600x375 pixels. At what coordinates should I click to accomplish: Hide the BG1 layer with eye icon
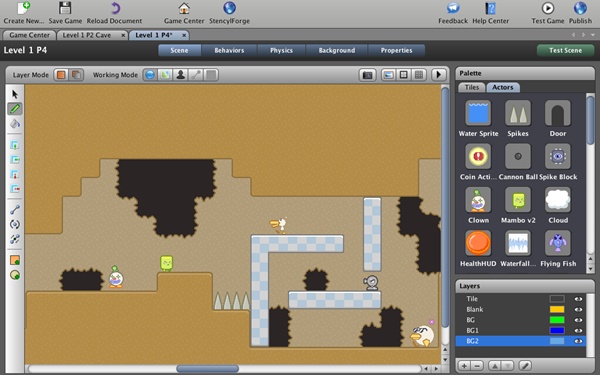[578, 331]
